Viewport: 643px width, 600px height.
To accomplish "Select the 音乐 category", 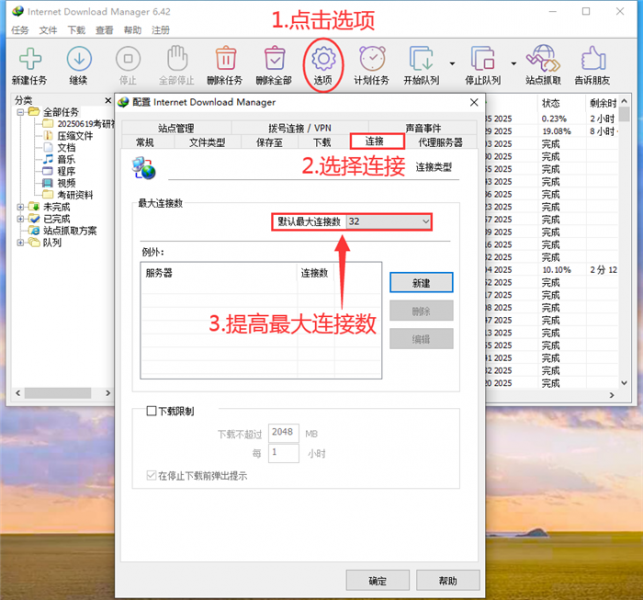I will 66,160.
